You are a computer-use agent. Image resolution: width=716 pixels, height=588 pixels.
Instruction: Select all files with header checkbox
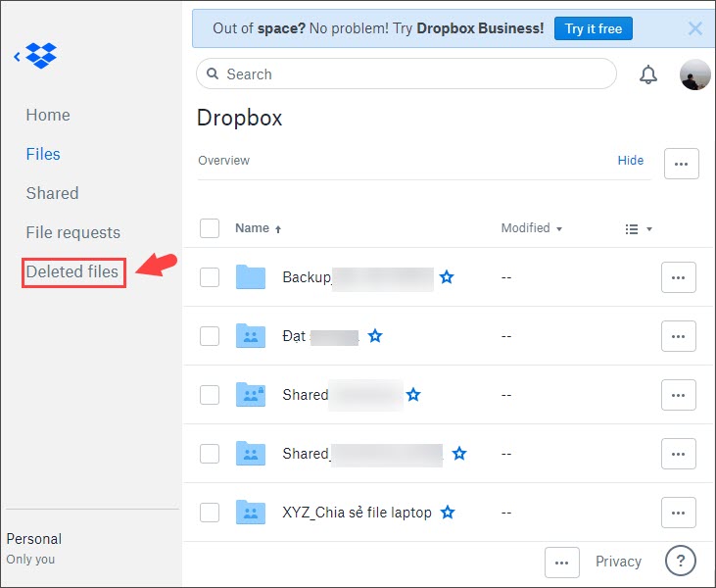[x=210, y=228]
